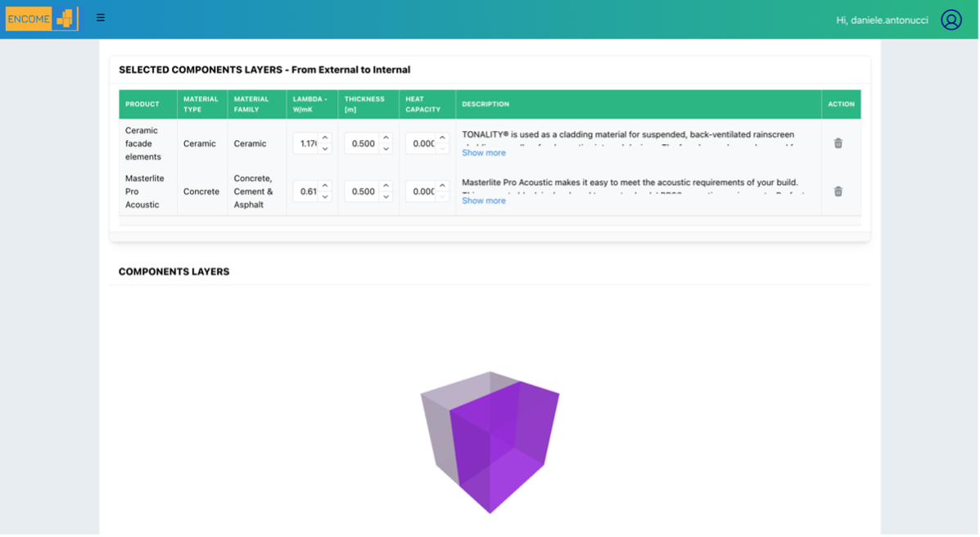Click the Masterlite lambda input field

click(x=307, y=192)
